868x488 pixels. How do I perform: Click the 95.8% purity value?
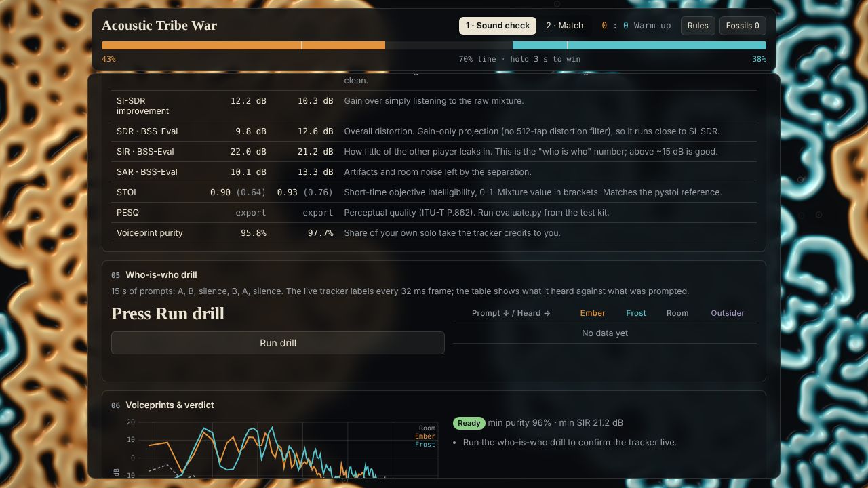(x=254, y=233)
